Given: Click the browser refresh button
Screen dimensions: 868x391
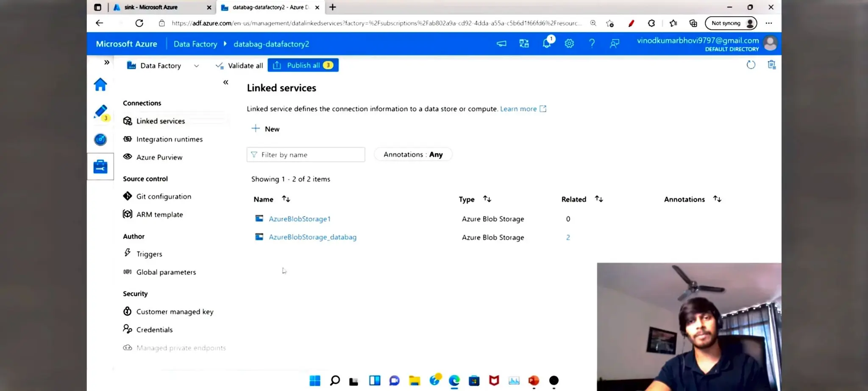Looking at the screenshot, I should point(139,23).
